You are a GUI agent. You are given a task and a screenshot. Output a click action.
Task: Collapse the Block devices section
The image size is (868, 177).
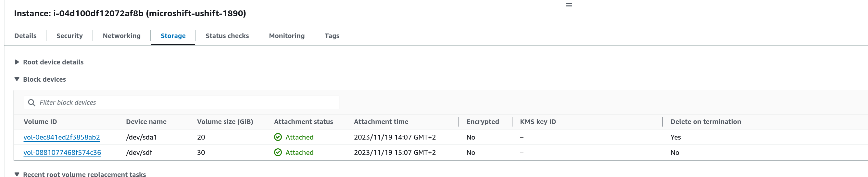point(17,79)
